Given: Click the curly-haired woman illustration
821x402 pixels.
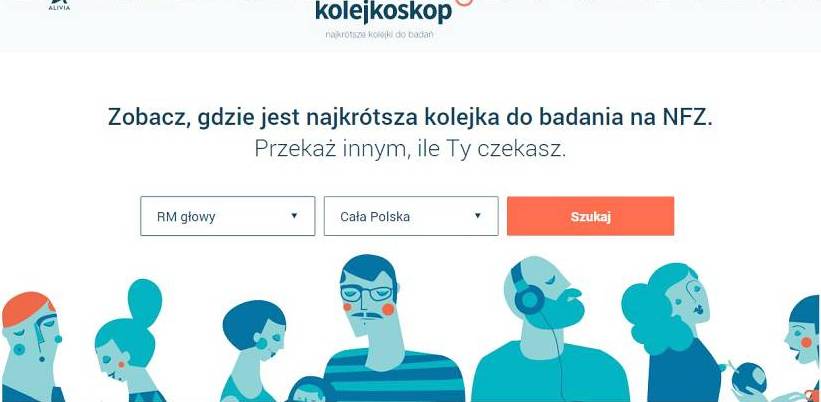Looking at the screenshot, I should coord(675,332).
